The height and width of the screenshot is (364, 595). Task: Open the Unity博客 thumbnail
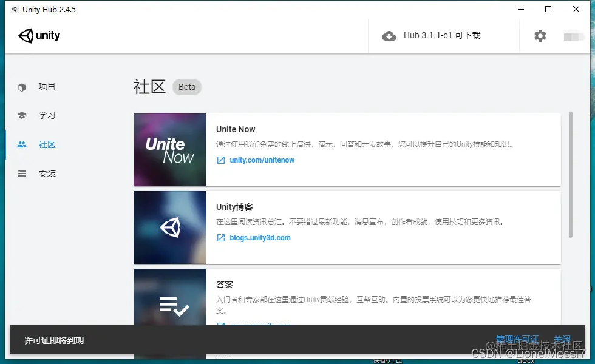point(170,227)
